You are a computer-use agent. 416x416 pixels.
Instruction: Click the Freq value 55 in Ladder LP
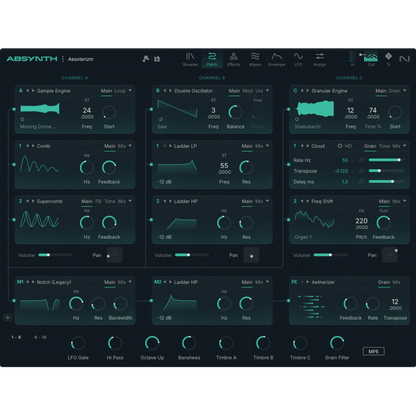[224, 166]
